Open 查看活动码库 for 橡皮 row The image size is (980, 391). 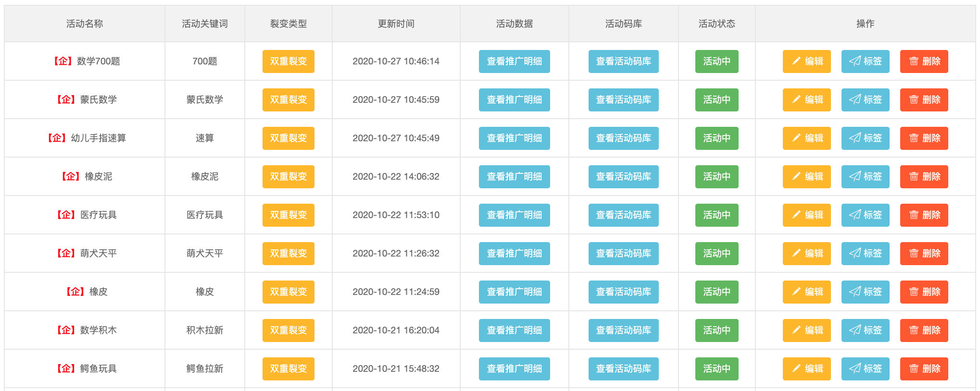623,292
